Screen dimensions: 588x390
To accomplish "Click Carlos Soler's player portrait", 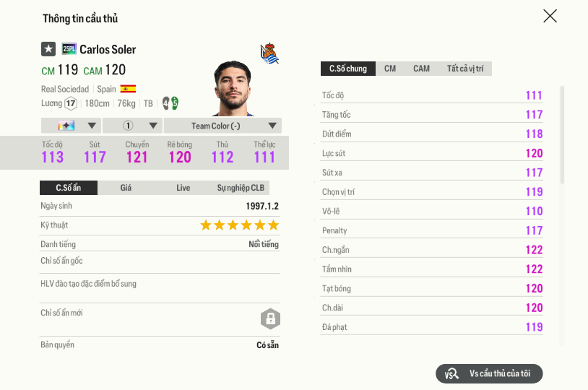I will (x=233, y=89).
